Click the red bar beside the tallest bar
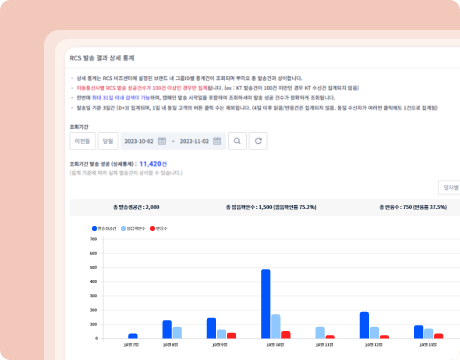460x360 pixels. coord(286,335)
